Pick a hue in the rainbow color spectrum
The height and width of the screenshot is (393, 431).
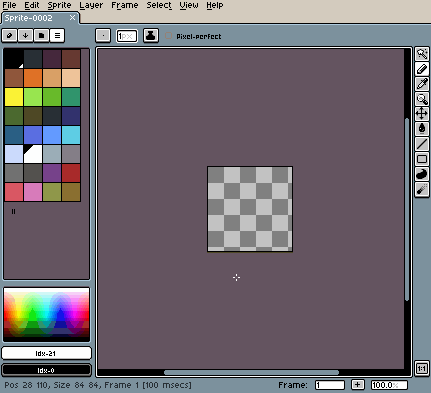[x=47, y=315]
